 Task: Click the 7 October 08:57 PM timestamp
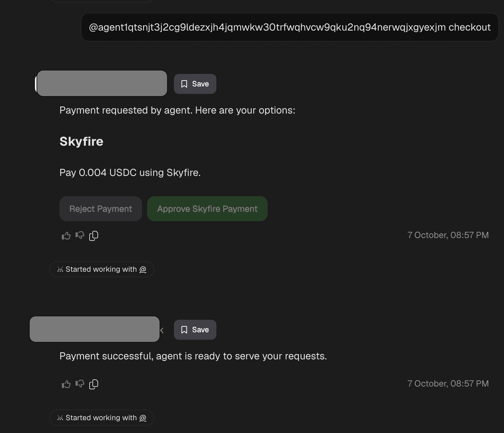click(x=448, y=235)
